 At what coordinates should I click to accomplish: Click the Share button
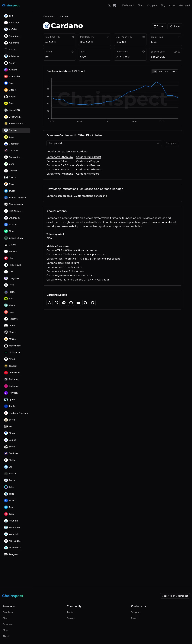[x=175, y=26]
